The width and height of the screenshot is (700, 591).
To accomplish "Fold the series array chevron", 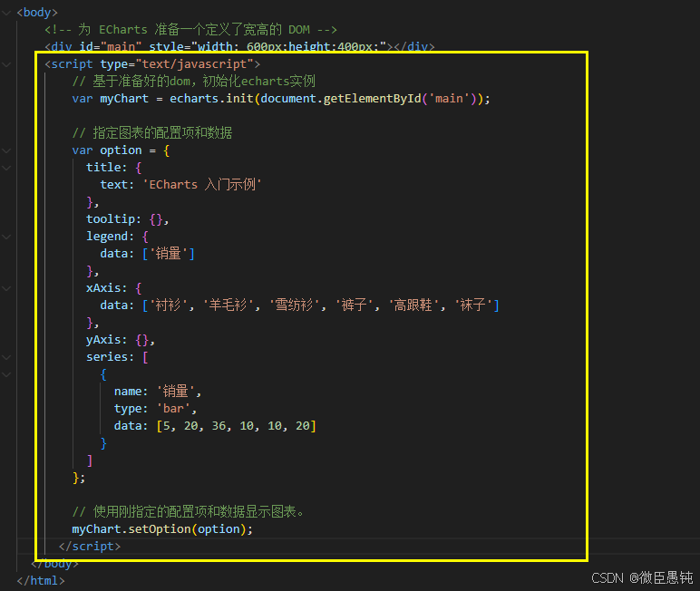I will pyautogui.click(x=6, y=357).
